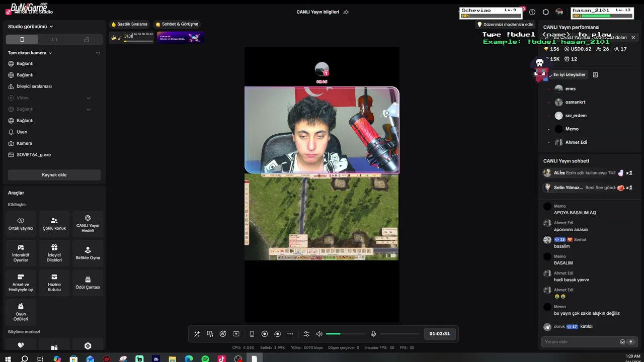Click Saatlik Sıralama chip
The width and height of the screenshot is (644, 362).
click(x=130, y=24)
